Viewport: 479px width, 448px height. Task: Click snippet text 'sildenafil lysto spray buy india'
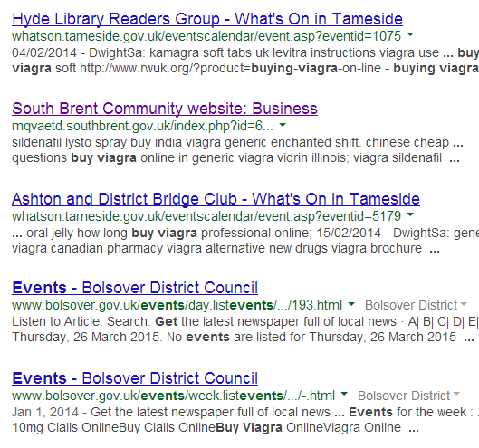(237, 143)
